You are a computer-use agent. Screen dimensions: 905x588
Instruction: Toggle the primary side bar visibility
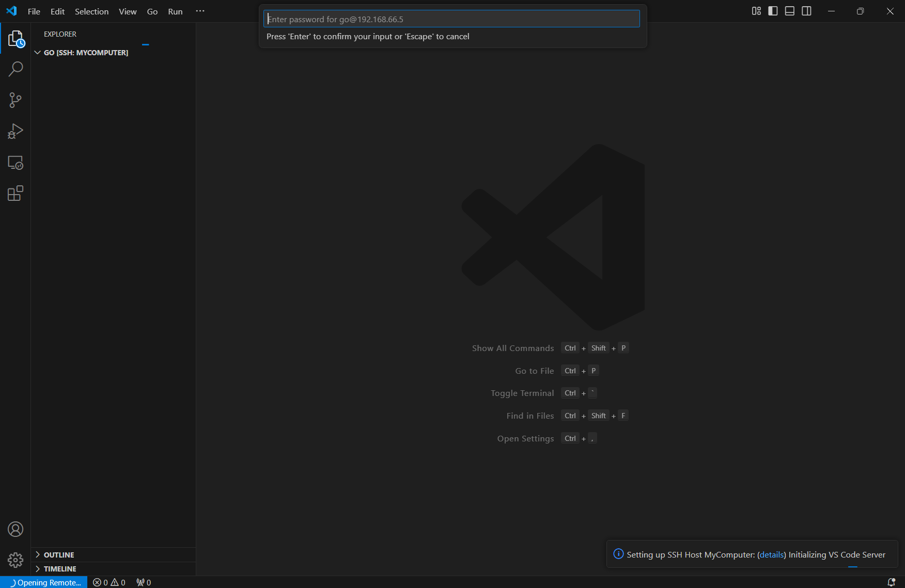coord(773,11)
